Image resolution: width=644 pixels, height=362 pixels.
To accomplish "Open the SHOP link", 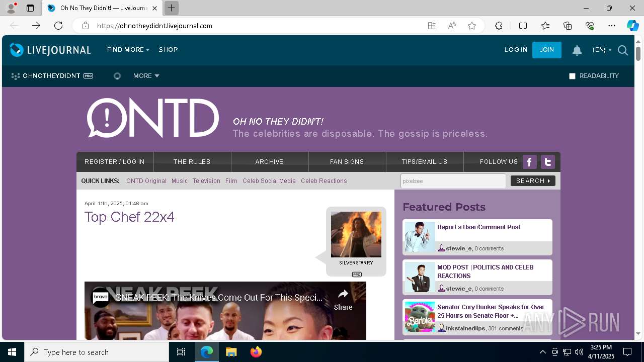I will [169, 50].
